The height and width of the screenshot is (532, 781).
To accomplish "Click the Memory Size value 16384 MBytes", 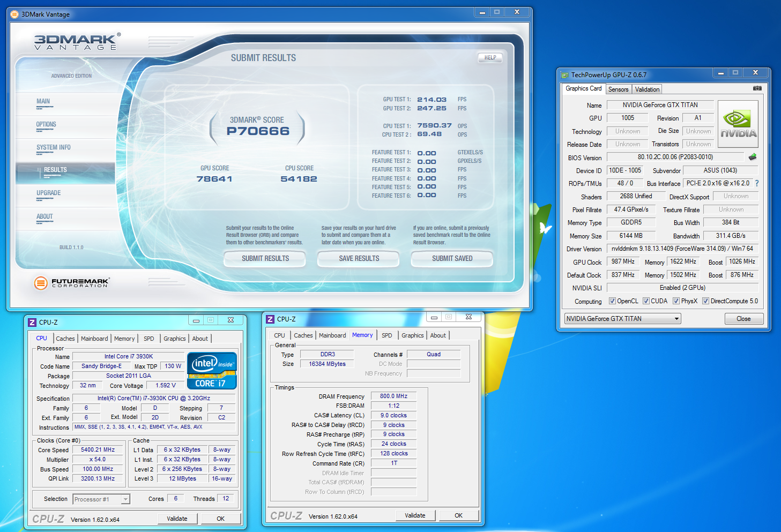I will 328,364.
